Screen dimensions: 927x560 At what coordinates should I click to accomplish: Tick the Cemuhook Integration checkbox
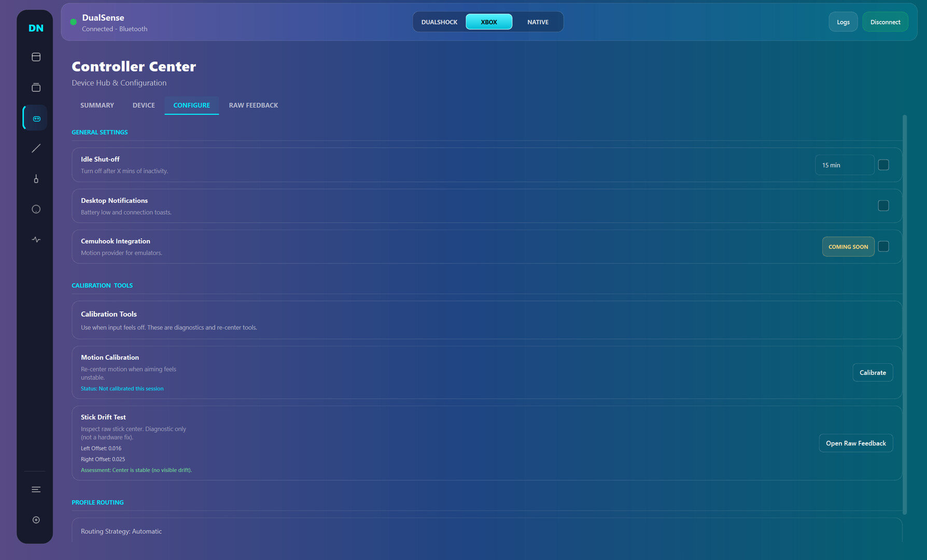883,246
